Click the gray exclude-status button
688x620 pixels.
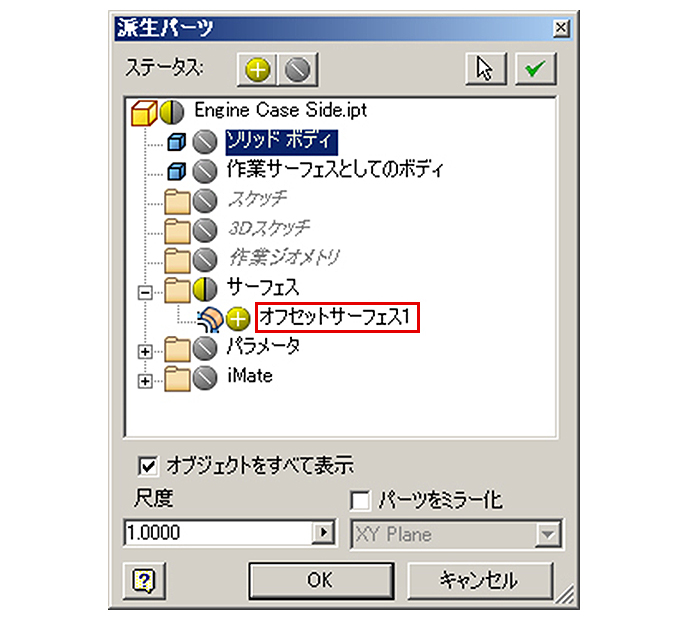coord(297,69)
